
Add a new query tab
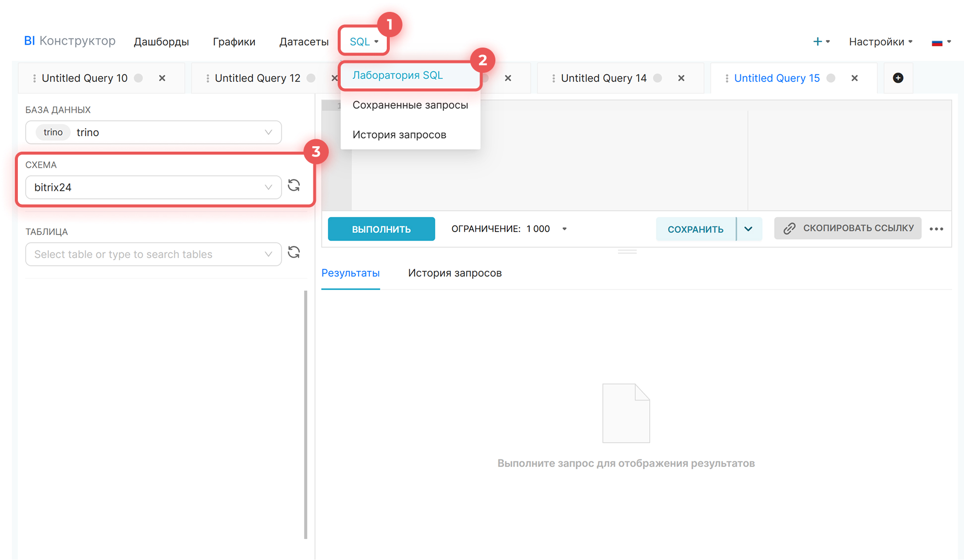point(898,78)
